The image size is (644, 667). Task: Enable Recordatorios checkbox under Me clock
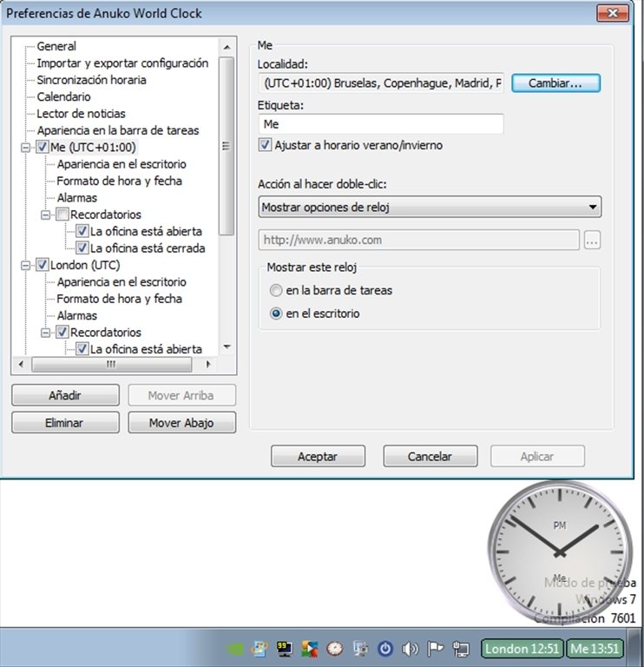pyautogui.click(x=62, y=215)
